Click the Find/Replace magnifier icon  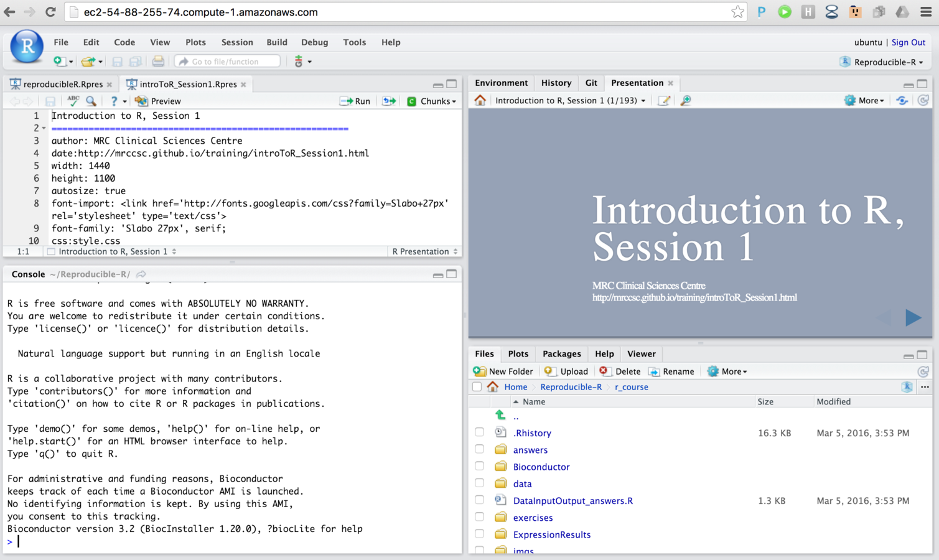tap(91, 101)
